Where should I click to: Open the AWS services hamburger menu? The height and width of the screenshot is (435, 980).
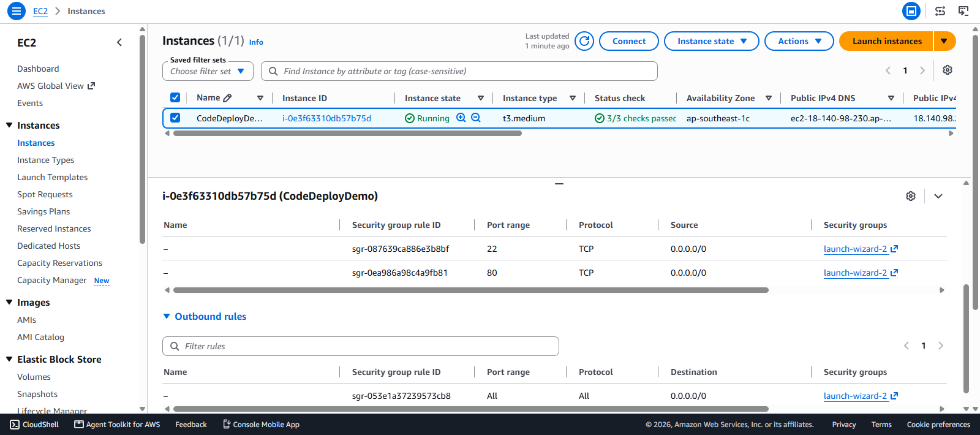pos(17,11)
